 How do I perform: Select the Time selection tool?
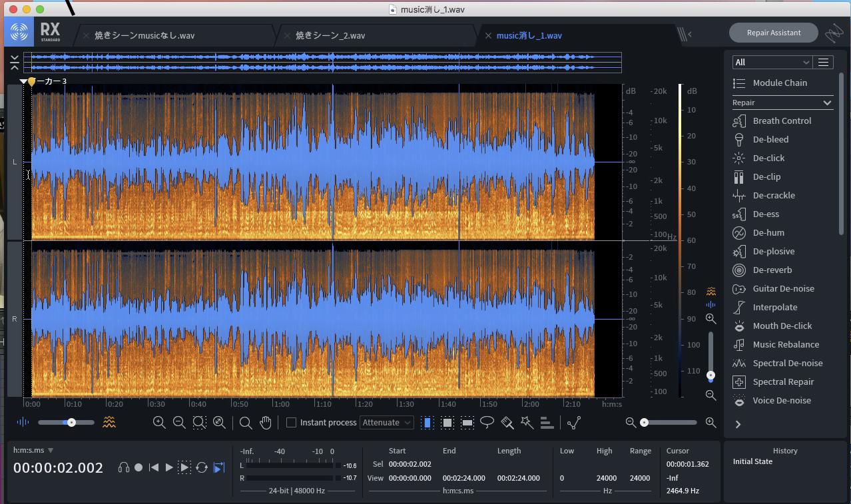[427, 423]
